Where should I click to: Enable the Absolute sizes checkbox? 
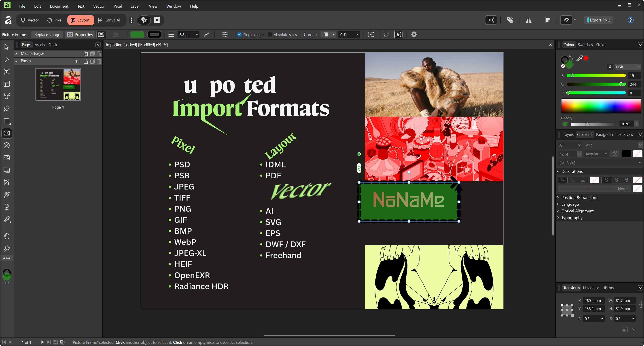coord(270,34)
